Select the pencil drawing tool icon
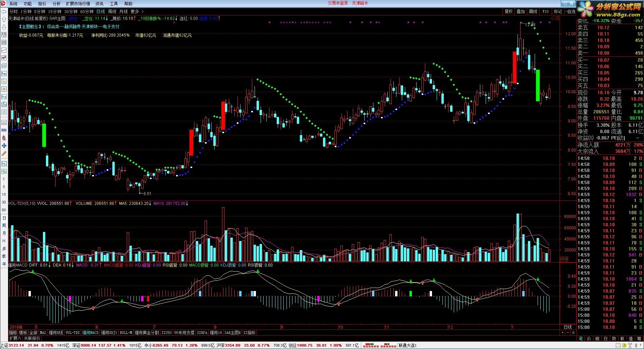Image resolution: width=644 pixels, height=349 pixels. click(4, 153)
